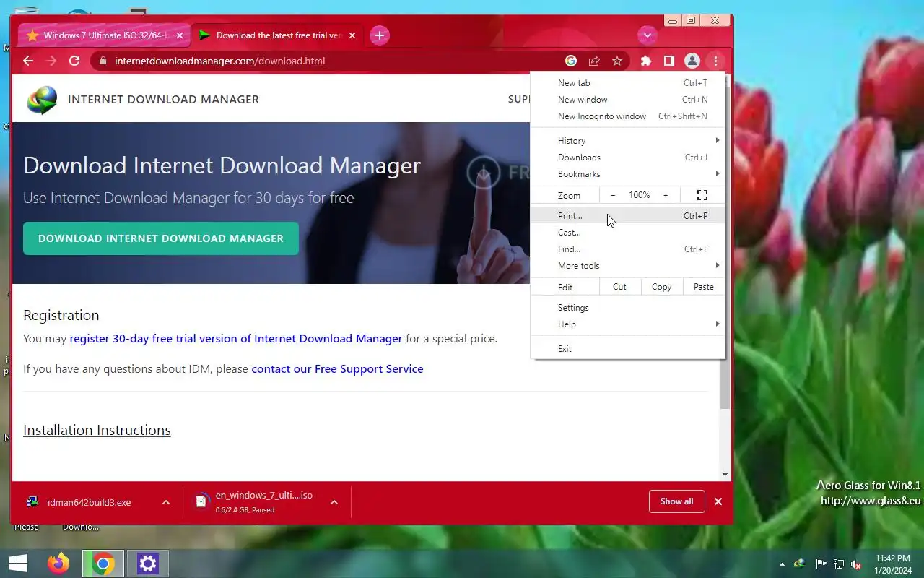Viewport: 924px width, 578px height.
Task: Close the Download the latest free trial tab
Action: 352,35
